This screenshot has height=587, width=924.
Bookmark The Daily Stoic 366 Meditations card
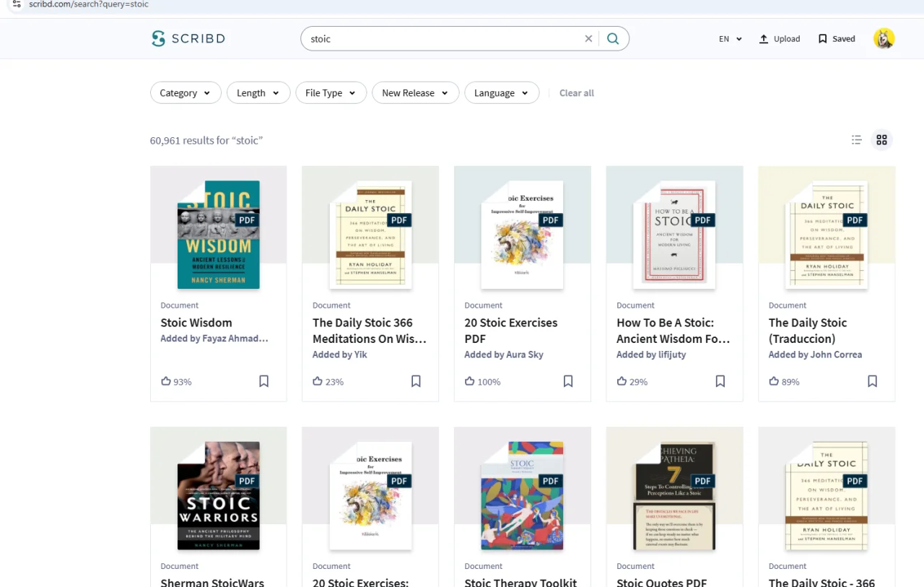click(416, 381)
